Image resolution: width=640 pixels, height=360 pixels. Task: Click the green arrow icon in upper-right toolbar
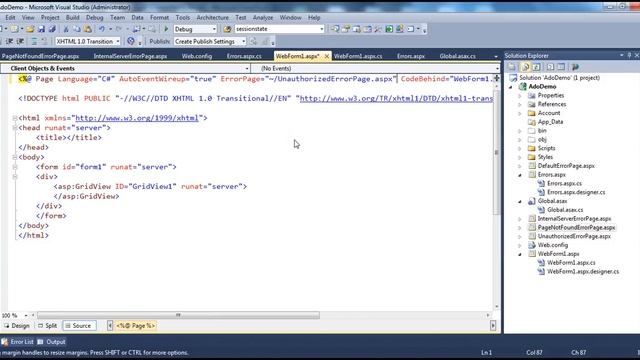pyautogui.click(x=389, y=29)
